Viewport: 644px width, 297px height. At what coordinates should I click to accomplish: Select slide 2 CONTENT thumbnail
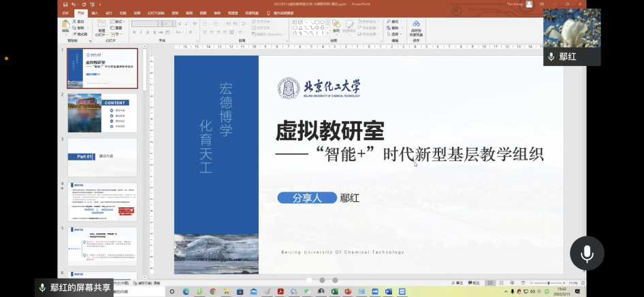[x=102, y=113]
